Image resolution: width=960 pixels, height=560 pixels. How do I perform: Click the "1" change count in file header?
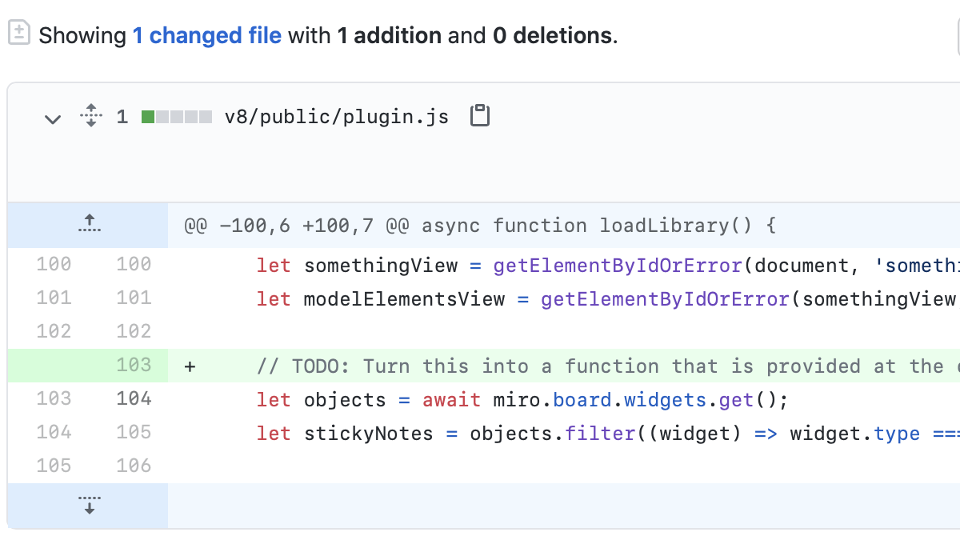pos(122,116)
